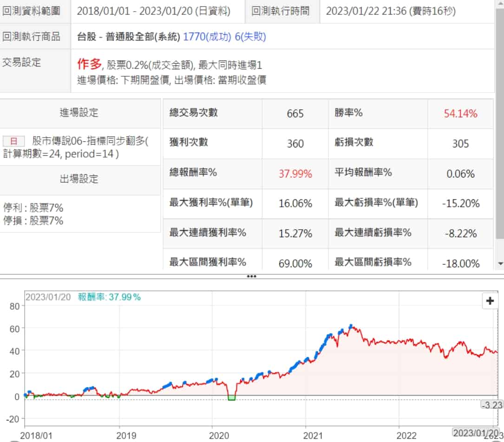Click the 54.14% win rate value
The height and width of the screenshot is (442, 504).
coord(460,113)
